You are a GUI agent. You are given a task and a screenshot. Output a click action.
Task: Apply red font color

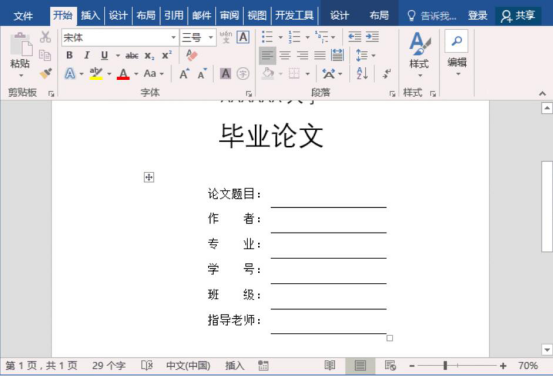pyautogui.click(x=123, y=74)
